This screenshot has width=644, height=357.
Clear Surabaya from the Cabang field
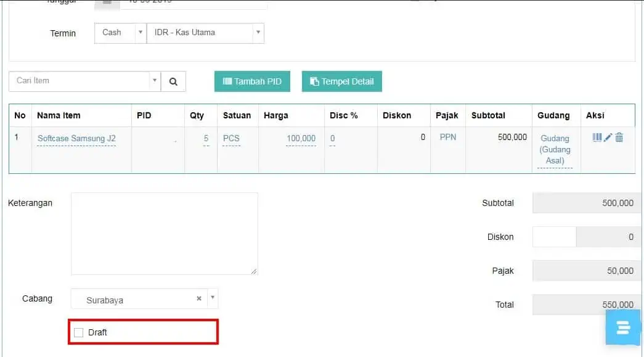199,298
